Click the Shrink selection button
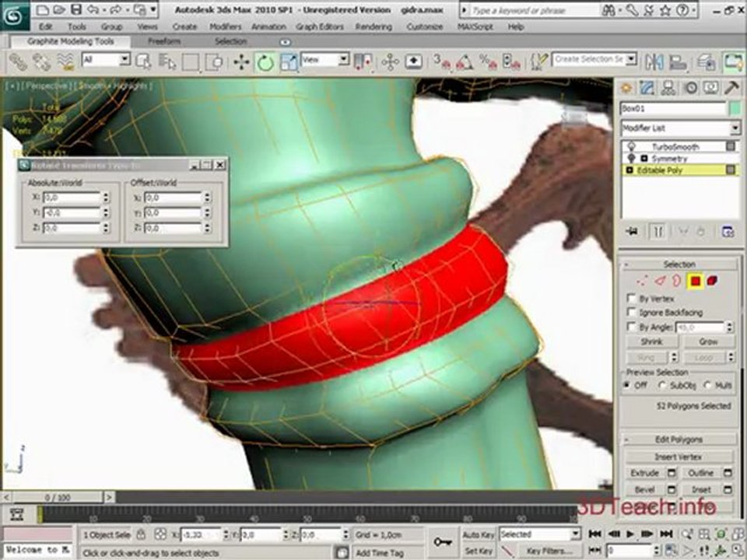Viewport: 747px width, 560px height. (x=652, y=342)
